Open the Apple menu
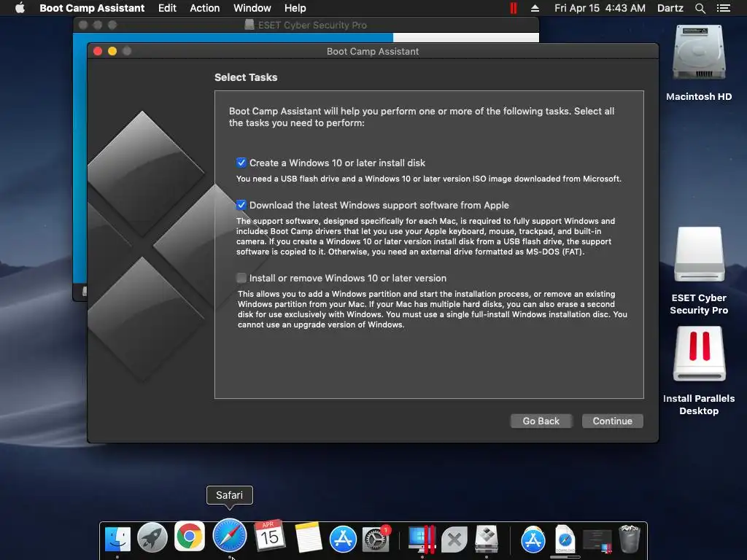This screenshot has width=747, height=560. (20, 8)
